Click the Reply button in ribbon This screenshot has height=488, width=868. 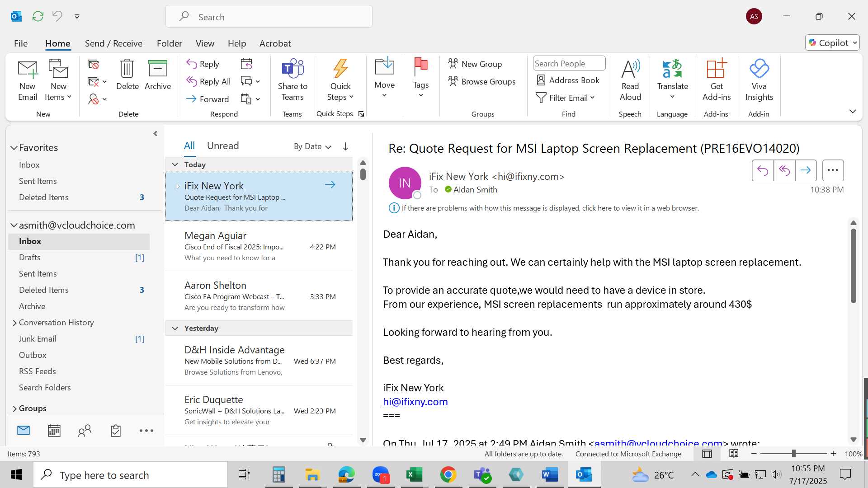pos(203,64)
